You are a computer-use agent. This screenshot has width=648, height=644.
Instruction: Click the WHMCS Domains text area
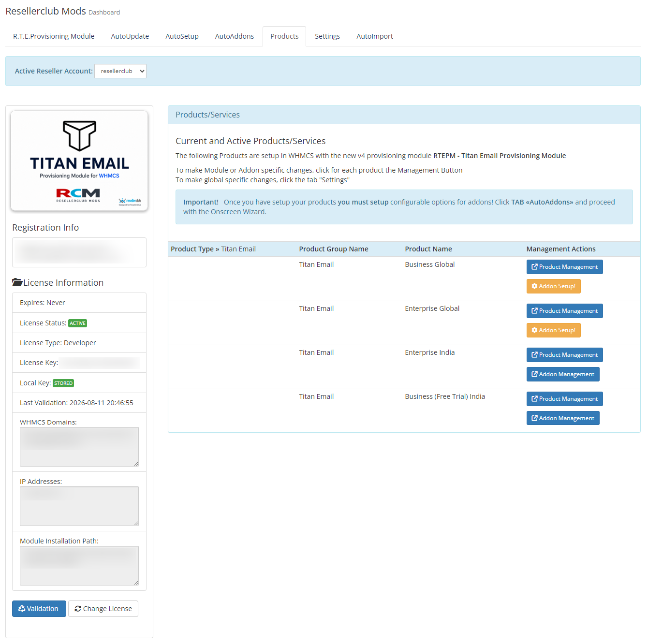79,447
